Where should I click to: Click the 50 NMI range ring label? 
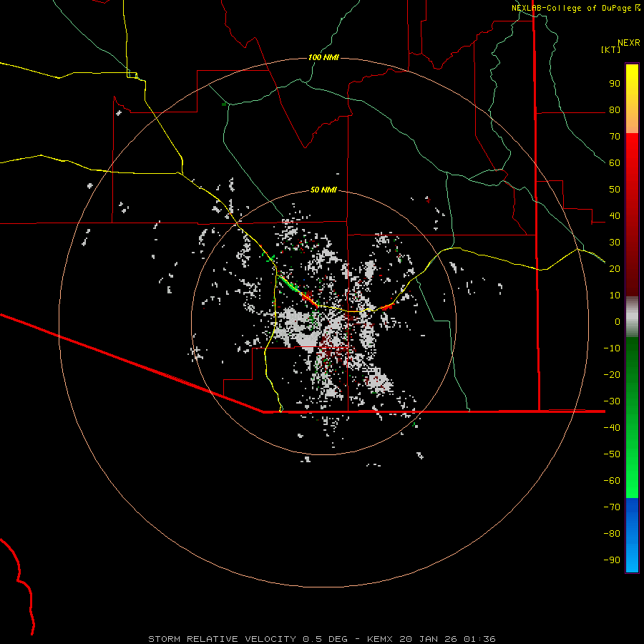(x=323, y=190)
